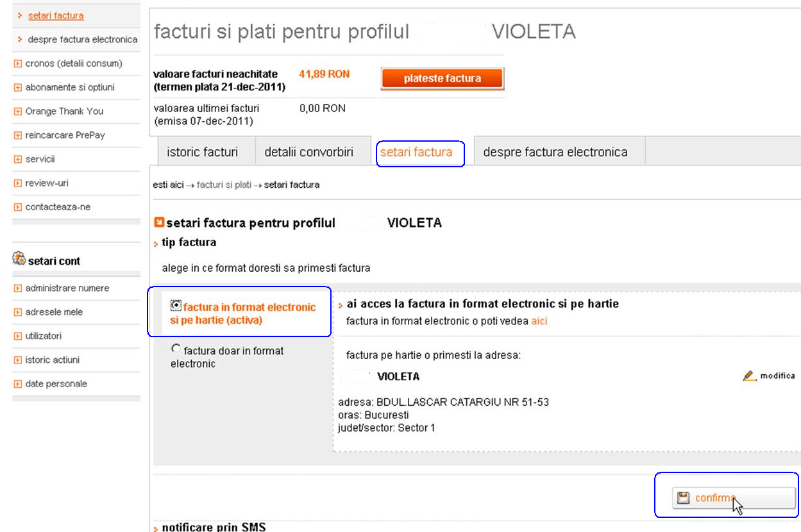The image size is (801, 532).
Task: Click the pencil icon next to modifica
Action: click(750, 376)
